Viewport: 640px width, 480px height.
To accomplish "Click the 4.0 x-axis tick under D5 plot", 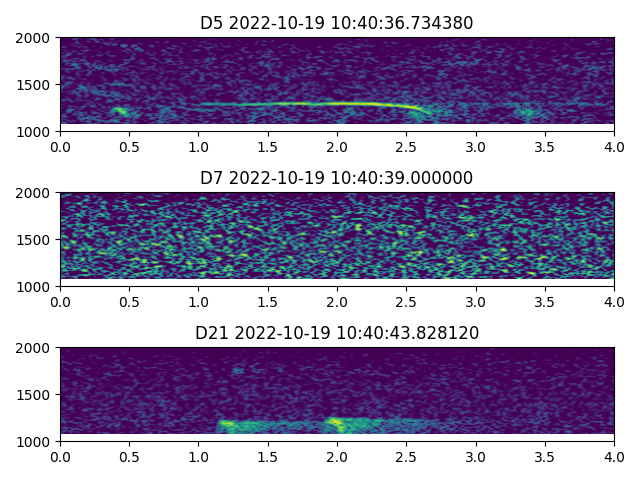I will [x=614, y=146].
